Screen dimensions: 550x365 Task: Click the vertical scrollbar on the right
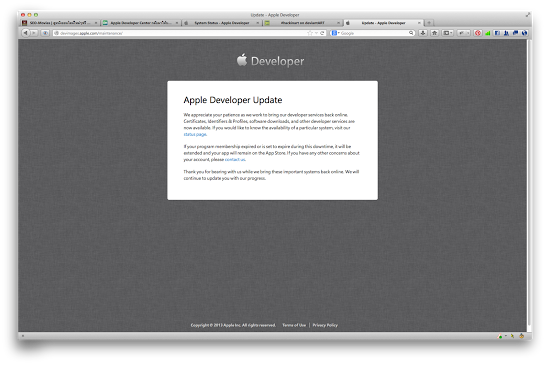(529, 182)
